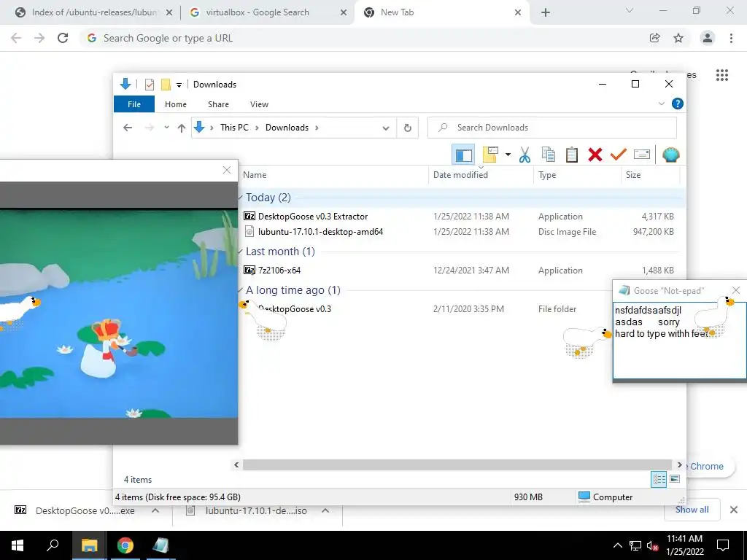Click the folder options toolbar icon
Viewport: 747px width, 560px height.
(x=490, y=155)
